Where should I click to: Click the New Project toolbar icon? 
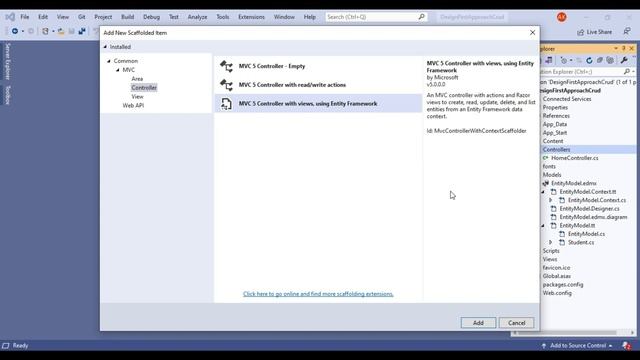45,31
